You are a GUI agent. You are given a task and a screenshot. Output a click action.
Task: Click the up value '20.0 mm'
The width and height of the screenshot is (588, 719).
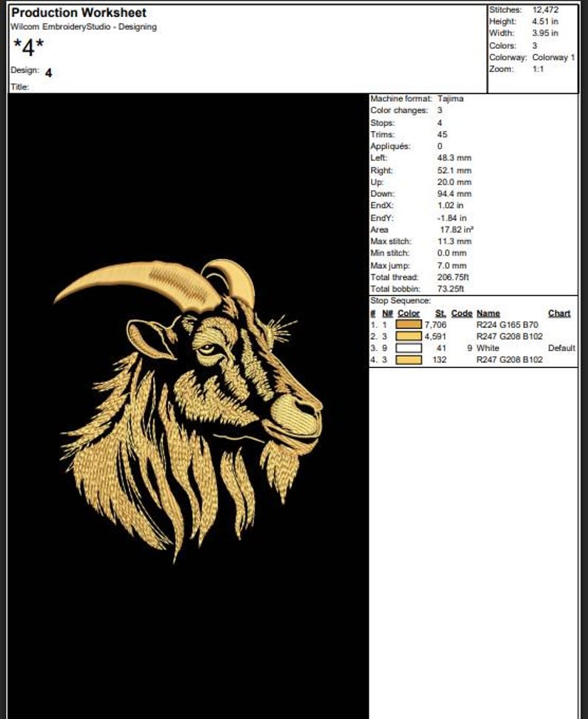point(454,182)
